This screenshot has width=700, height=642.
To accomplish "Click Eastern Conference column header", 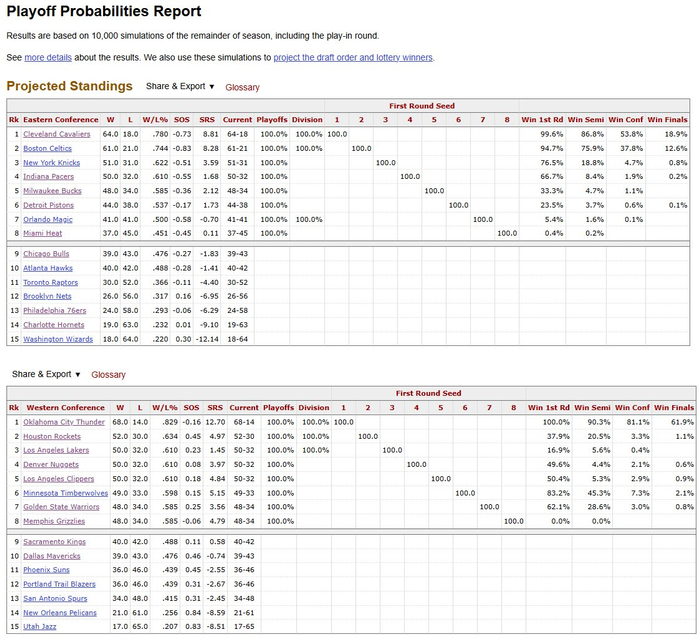I will coord(61,120).
